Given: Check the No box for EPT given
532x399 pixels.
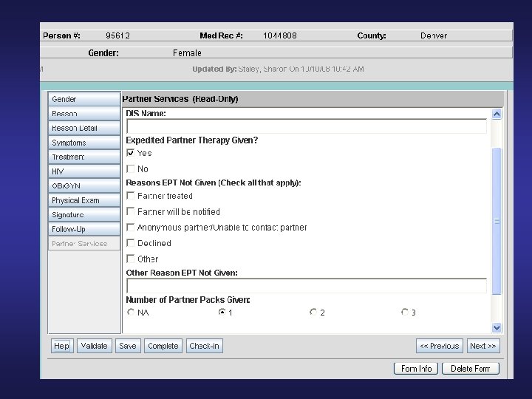Looking at the screenshot, I should click(130, 168).
